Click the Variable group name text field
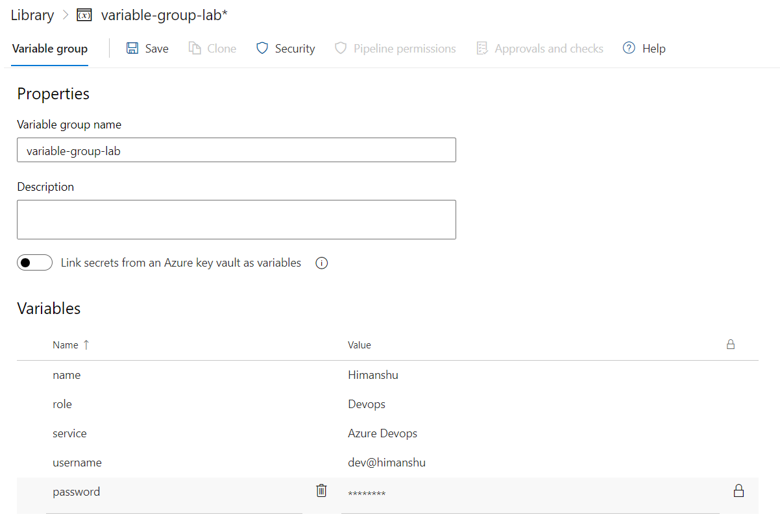This screenshot has height=532, width=780. pyautogui.click(x=236, y=150)
